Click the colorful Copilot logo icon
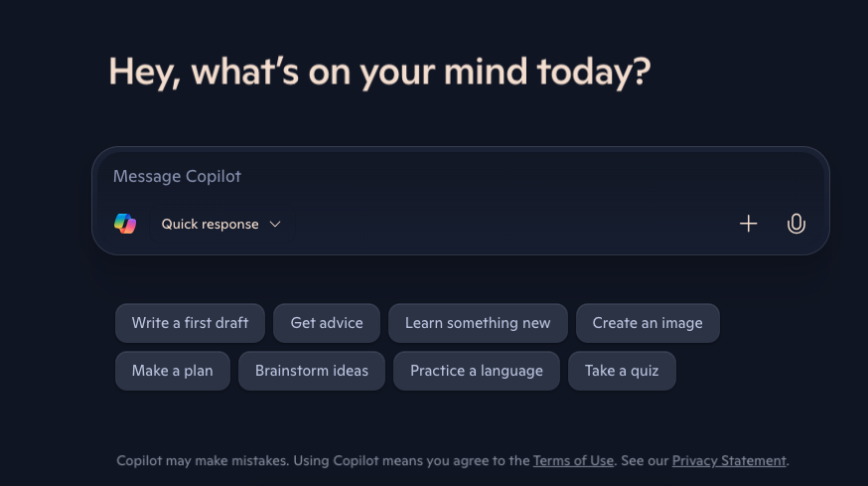This screenshot has height=486, width=868. point(125,224)
